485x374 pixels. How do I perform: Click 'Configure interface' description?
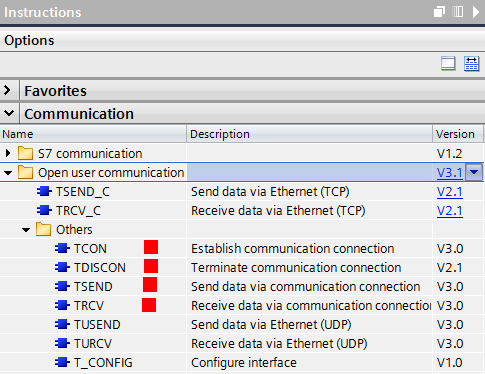point(244,363)
